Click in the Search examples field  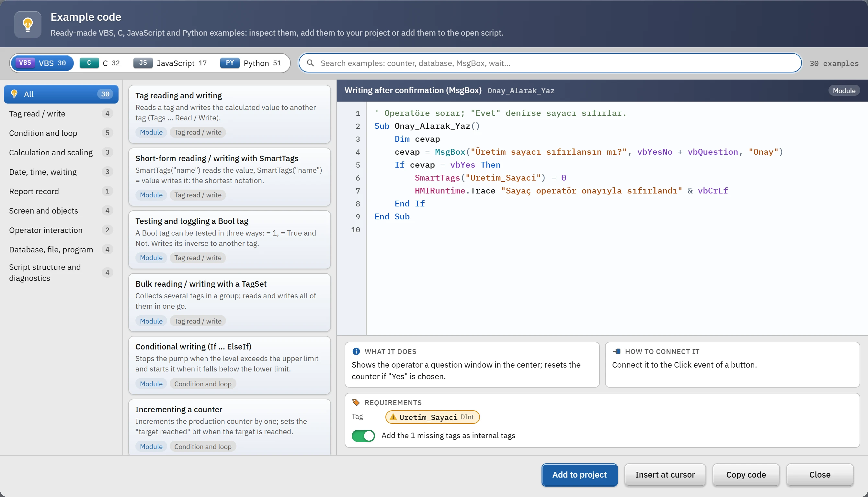(550, 63)
